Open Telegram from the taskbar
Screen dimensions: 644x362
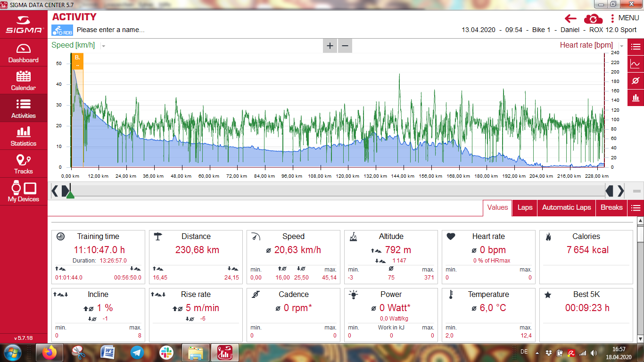click(x=137, y=353)
